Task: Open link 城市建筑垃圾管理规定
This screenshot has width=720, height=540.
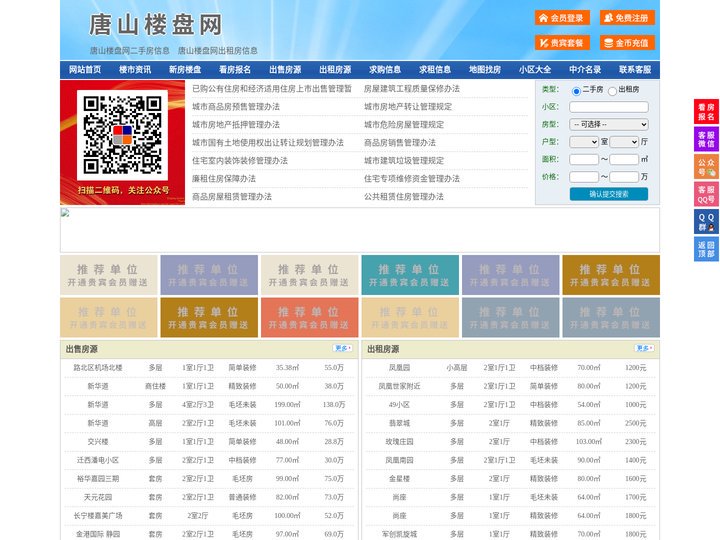Action: click(x=404, y=161)
